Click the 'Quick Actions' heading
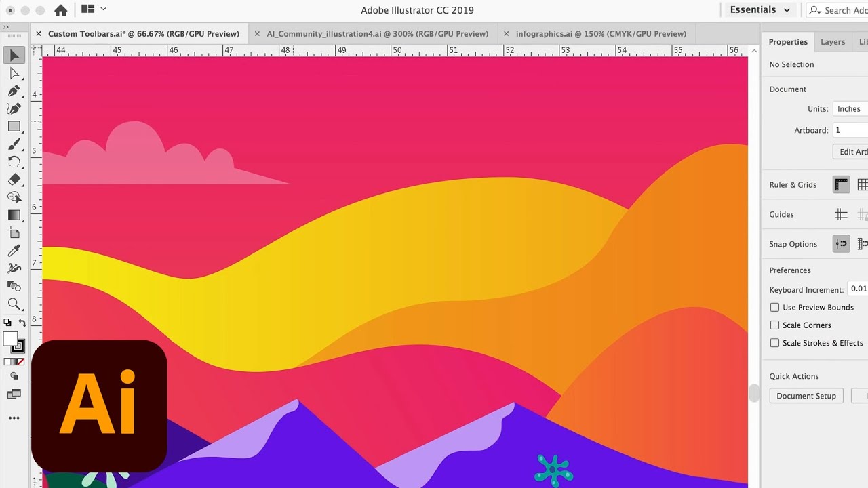 point(794,376)
